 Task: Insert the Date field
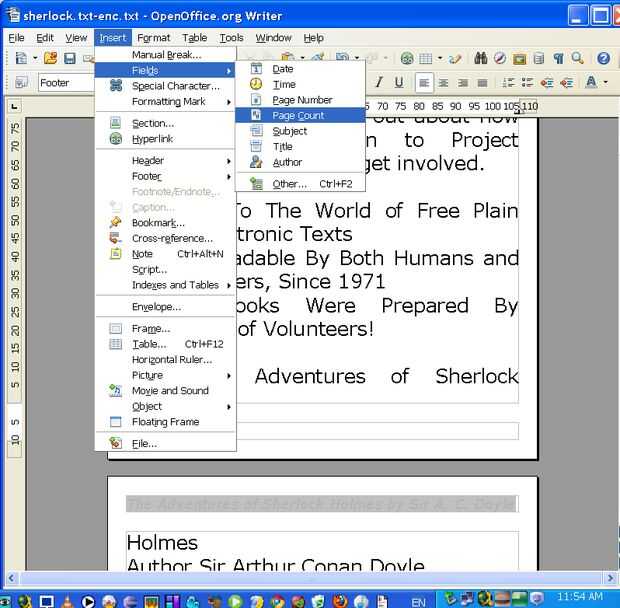click(300, 69)
